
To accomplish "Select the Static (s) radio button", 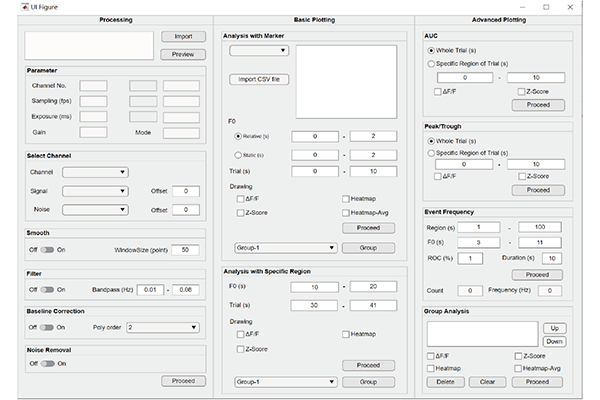I will coord(237,155).
